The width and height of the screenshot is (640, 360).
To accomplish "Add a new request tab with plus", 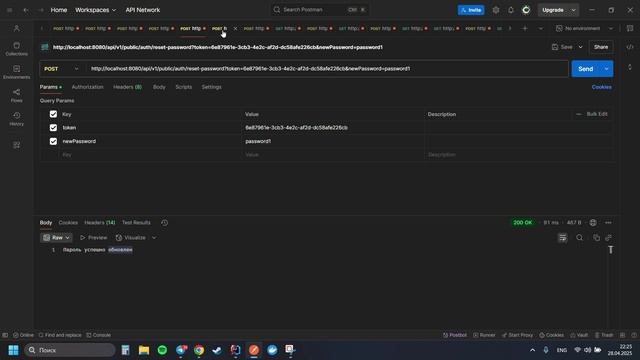I will click(x=525, y=28).
